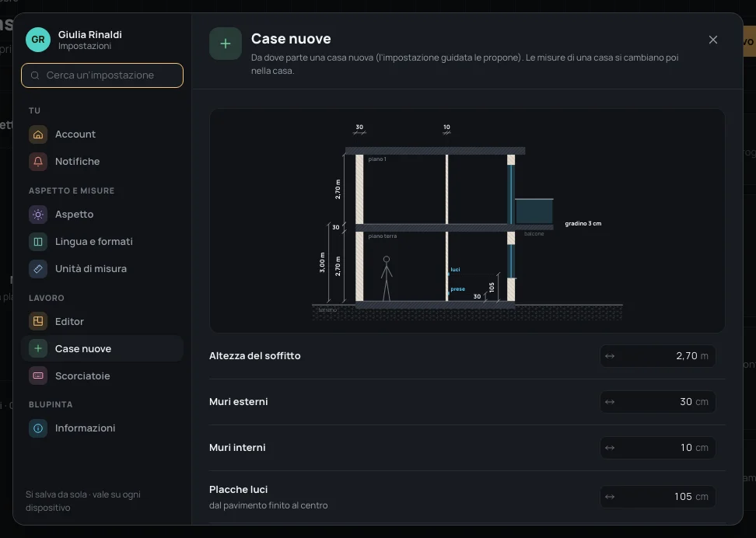The width and height of the screenshot is (756, 538).
Task: Click the search magnifier icon
Action: click(35, 75)
